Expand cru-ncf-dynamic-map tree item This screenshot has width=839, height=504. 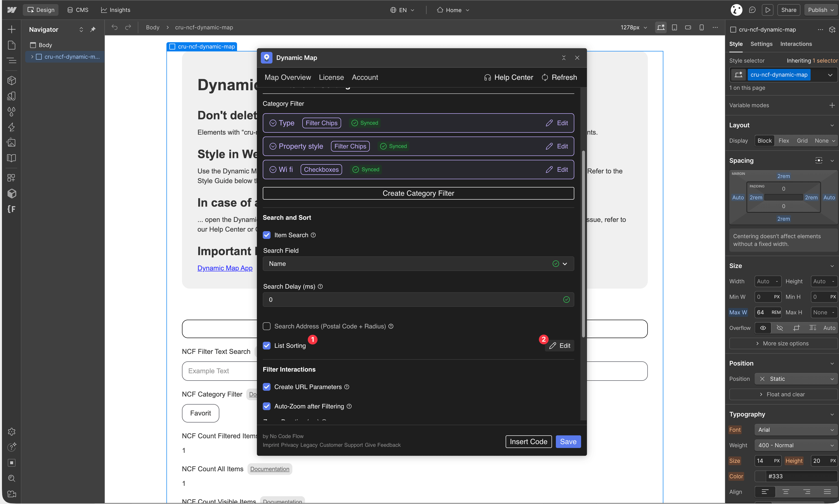(x=32, y=57)
